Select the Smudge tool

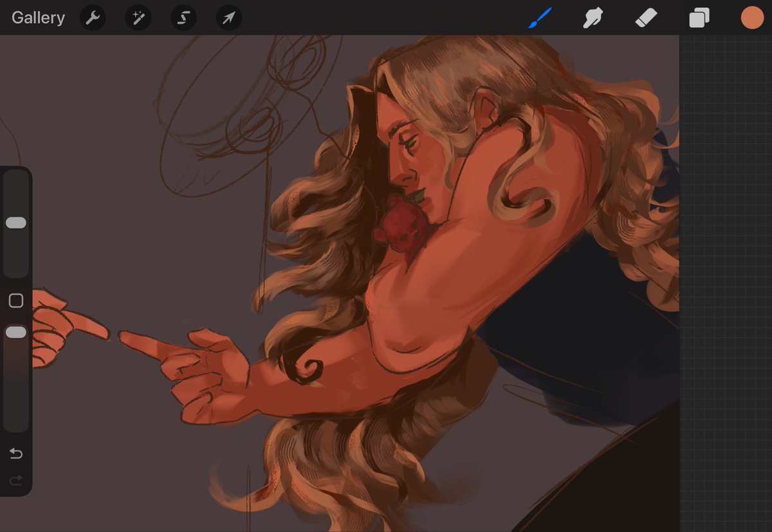593,18
